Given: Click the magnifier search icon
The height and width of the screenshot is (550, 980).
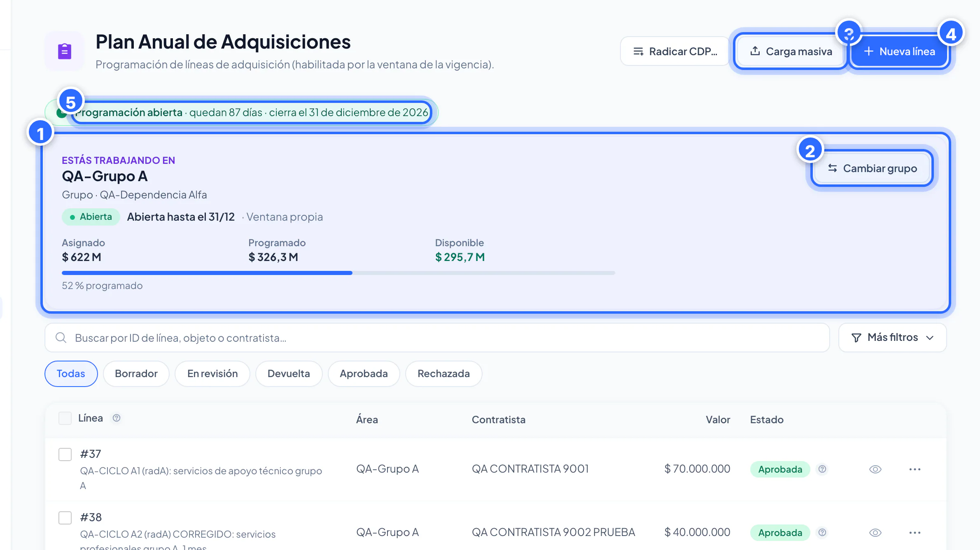Looking at the screenshot, I should [x=61, y=338].
